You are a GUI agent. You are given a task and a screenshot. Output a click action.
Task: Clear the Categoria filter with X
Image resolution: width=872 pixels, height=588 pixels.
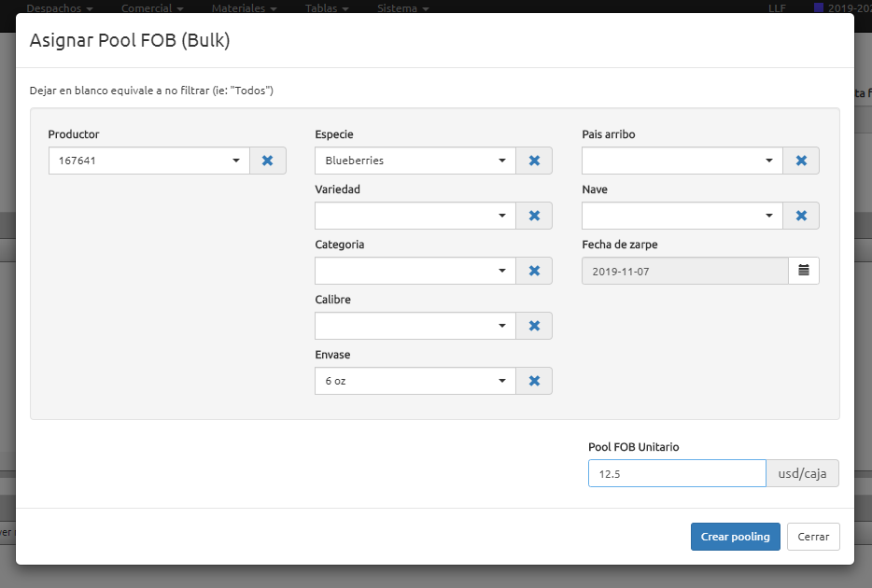pyautogui.click(x=534, y=271)
